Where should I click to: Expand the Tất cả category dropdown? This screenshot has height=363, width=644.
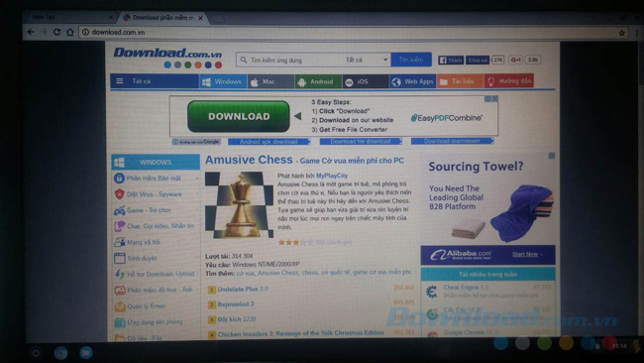pos(366,60)
